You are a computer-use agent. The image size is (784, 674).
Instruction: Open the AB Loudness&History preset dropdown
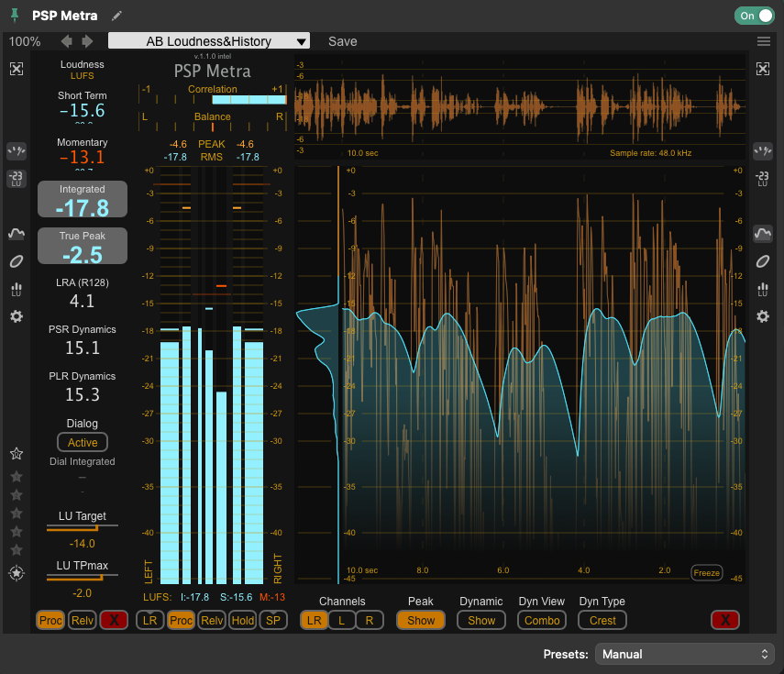coord(209,41)
